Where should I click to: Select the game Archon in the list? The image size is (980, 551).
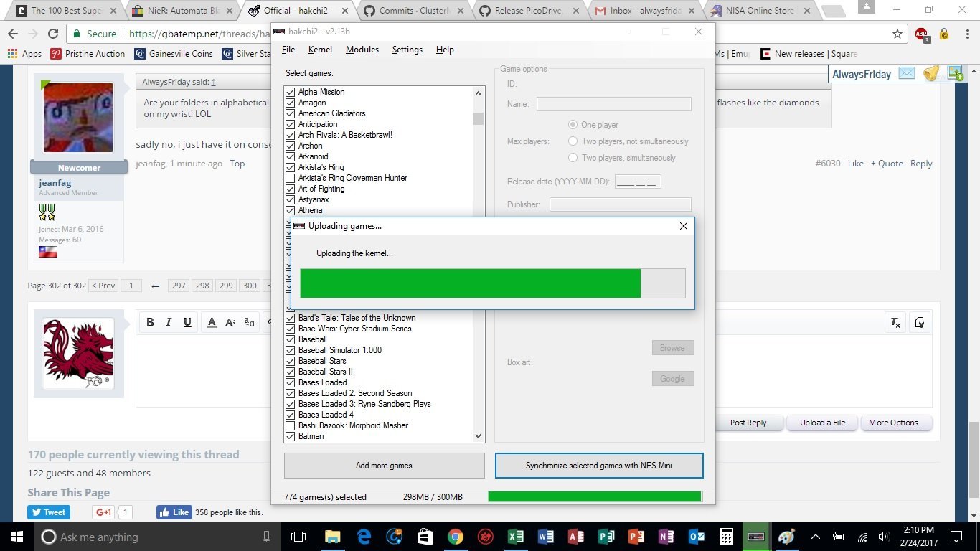click(310, 146)
